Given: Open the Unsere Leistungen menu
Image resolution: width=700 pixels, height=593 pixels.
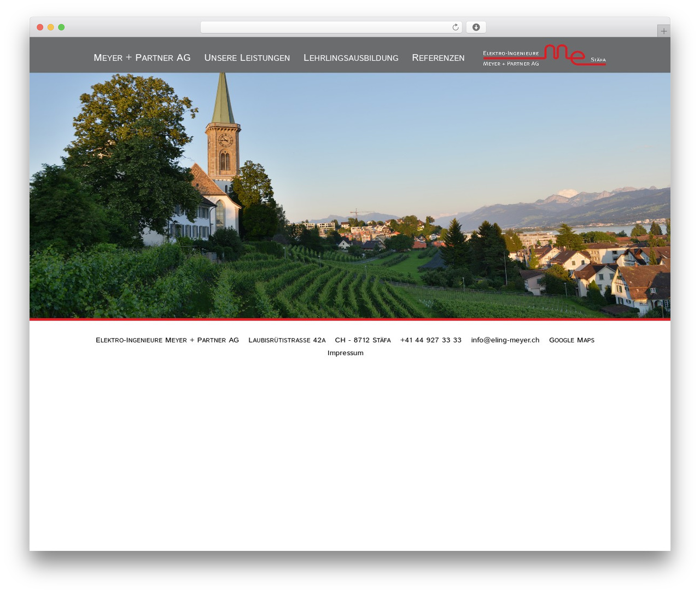Looking at the screenshot, I should 247,57.
